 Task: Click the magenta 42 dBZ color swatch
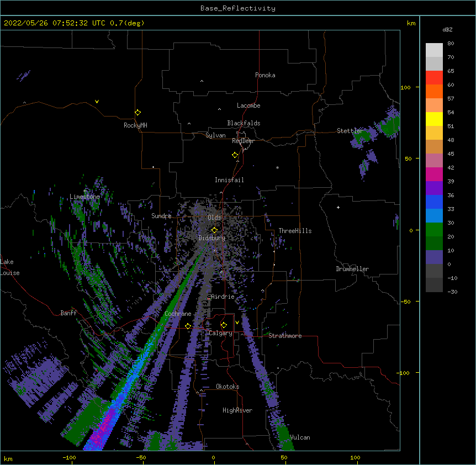(x=434, y=174)
